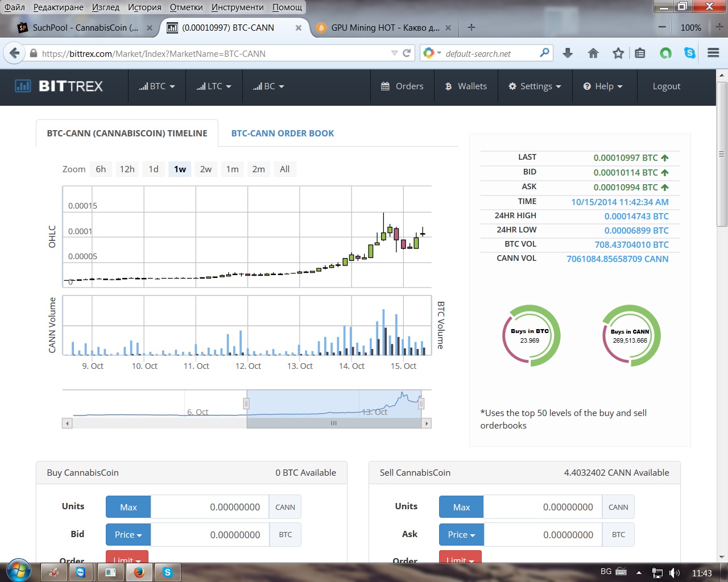Click the search magnifier icon
Viewport: 728px width, 582px height.
click(x=544, y=53)
